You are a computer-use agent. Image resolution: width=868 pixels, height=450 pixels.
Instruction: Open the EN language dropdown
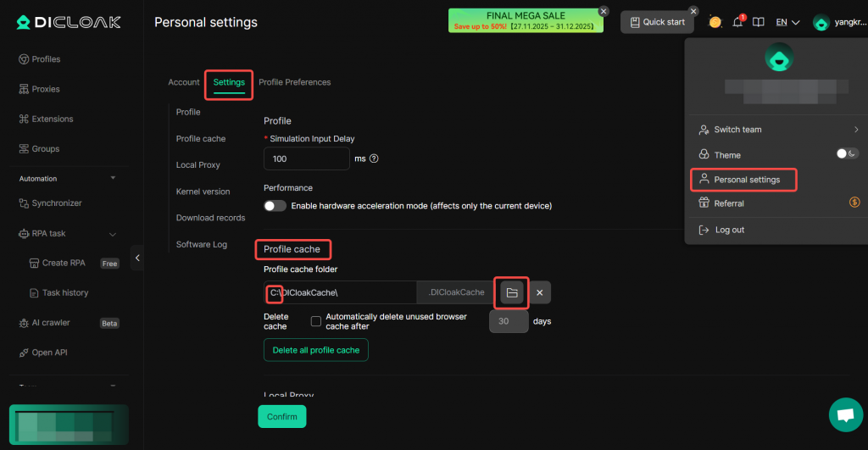click(787, 22)
